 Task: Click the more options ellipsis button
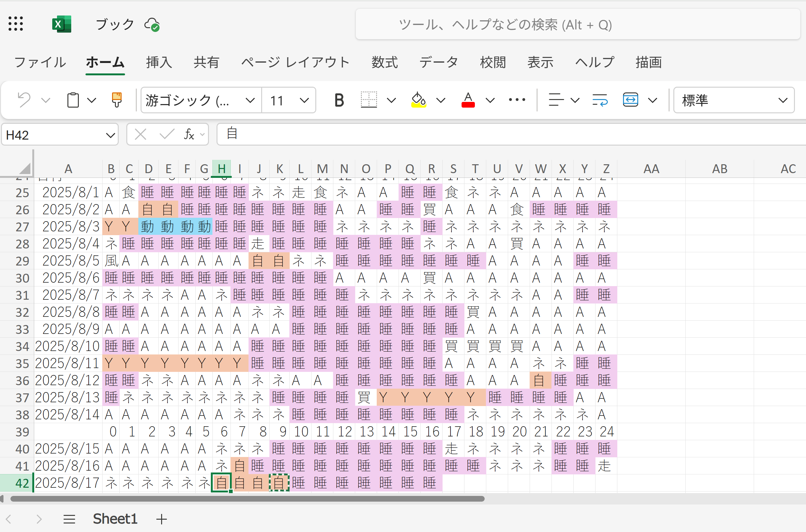[x=517, y=100]
